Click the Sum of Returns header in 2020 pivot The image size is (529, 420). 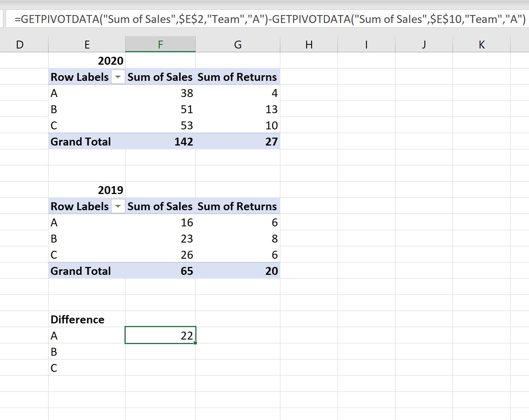237,77
